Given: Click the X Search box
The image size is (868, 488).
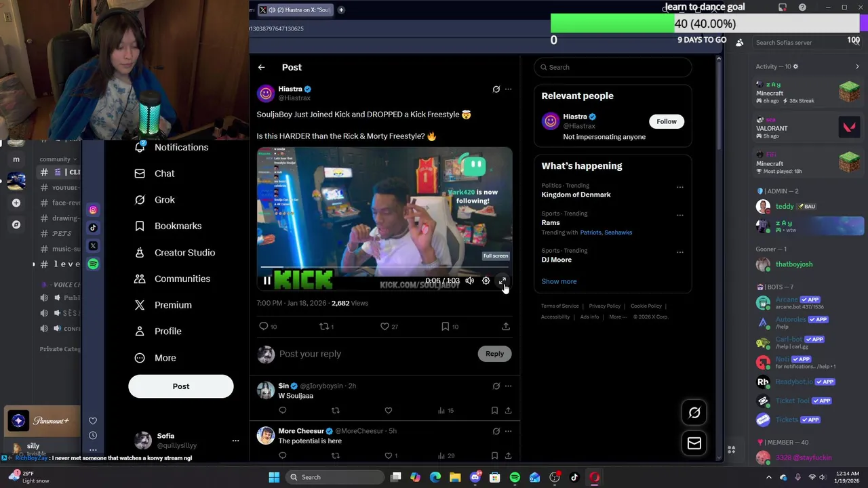Looking at the screenshot, I should (x=613, y=67).
